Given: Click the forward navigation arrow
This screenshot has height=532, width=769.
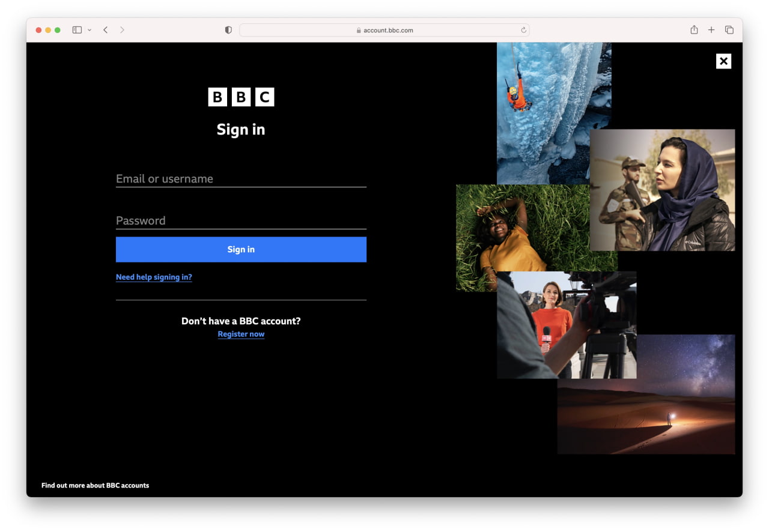Looking at the screenshot, I should [x=123, y=29].
